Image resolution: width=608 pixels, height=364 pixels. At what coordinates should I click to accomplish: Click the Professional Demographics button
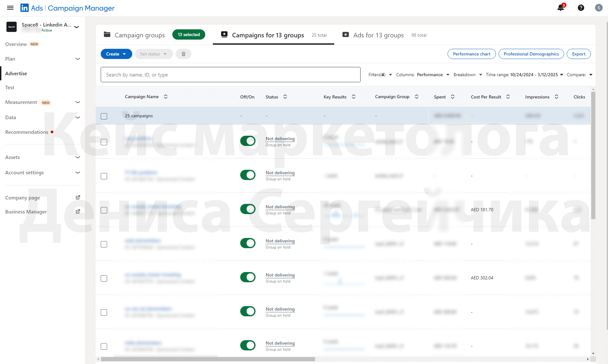click(531, 54)
